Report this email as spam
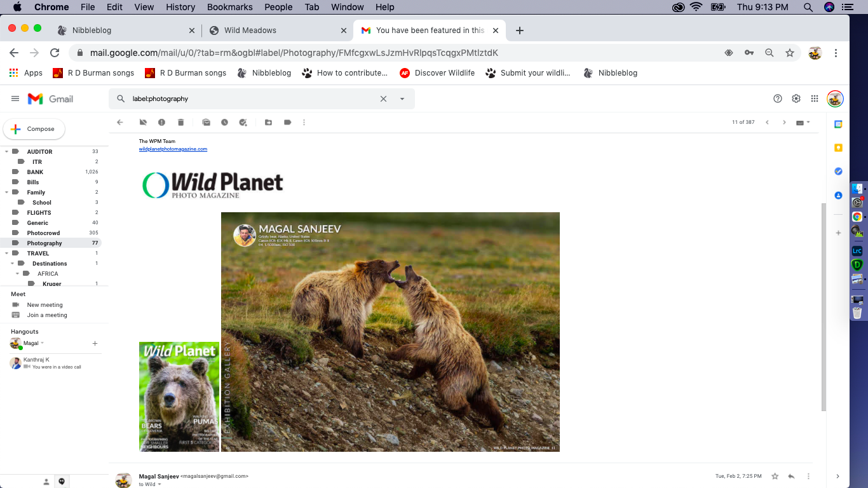 pos(161,122)
